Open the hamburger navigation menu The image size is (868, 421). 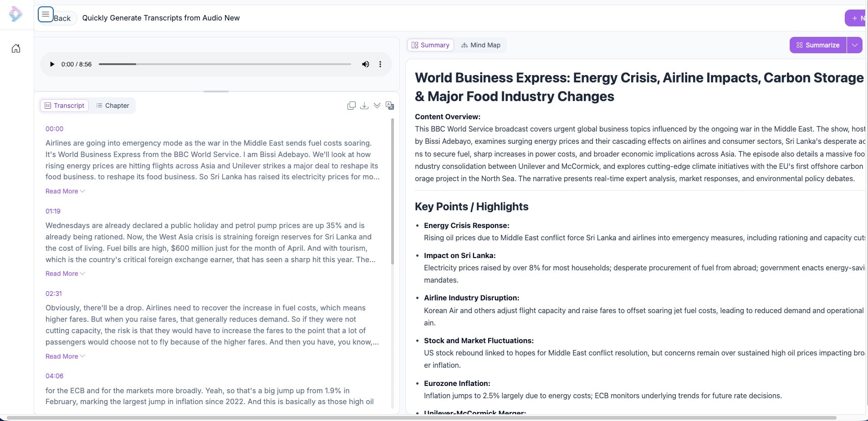(45, 14)
